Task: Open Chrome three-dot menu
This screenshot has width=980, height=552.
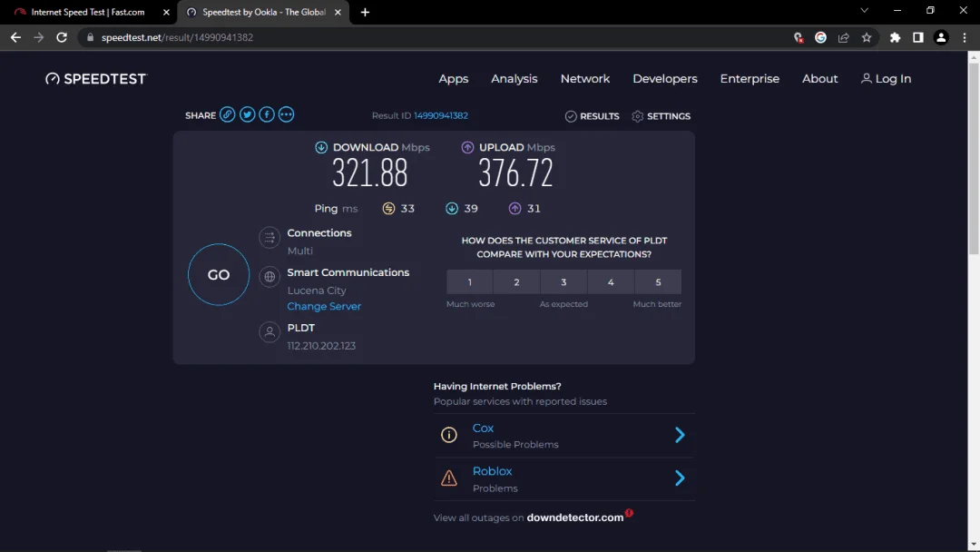Action: pos(965,37)
